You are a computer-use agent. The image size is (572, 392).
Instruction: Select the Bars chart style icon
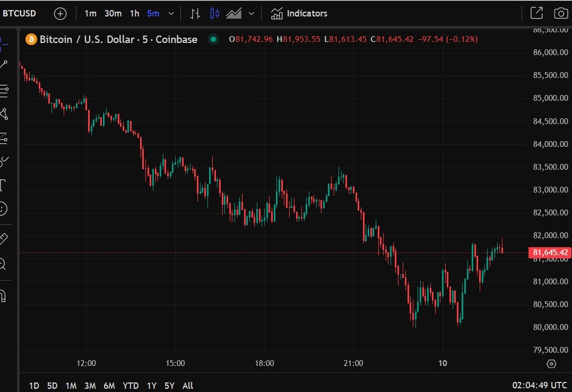[x=195, y=13]
